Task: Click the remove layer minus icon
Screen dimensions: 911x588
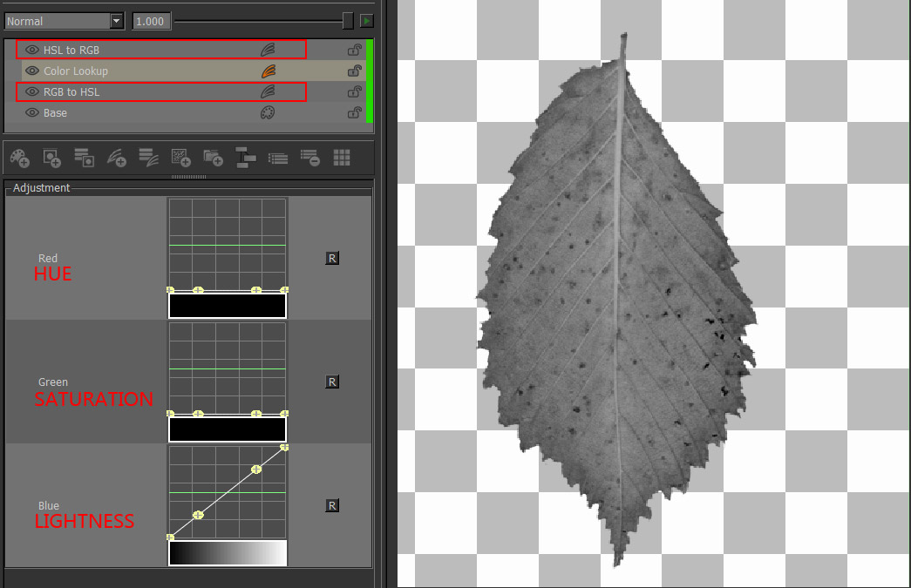Action: pyautogui.click(x=309, y=158)
